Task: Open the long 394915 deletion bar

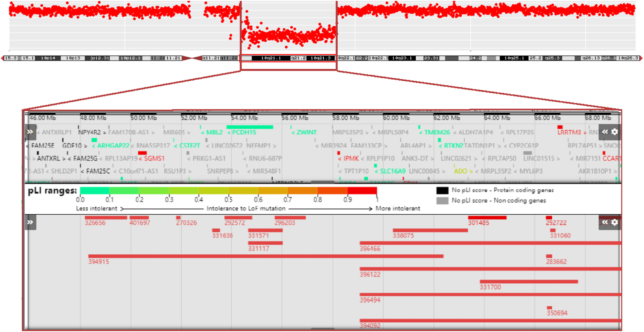Action: pos(266,256)
